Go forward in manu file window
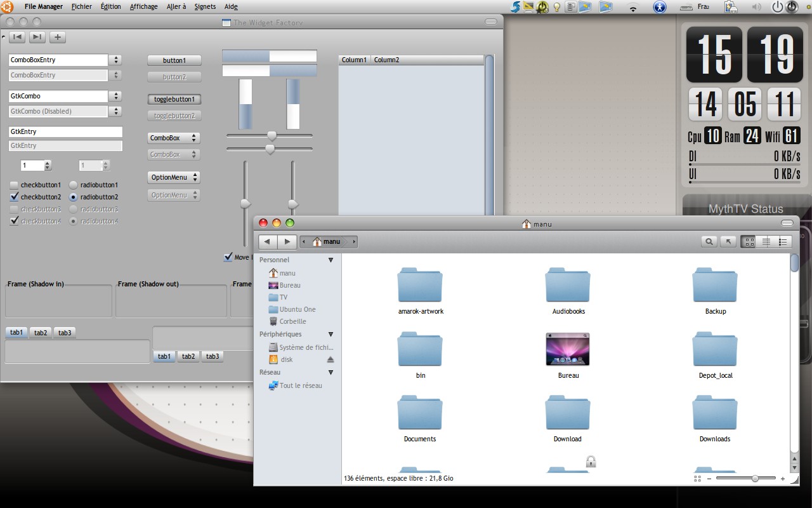The width and height of the screenshot is (812, 508). tap(287, 241)
